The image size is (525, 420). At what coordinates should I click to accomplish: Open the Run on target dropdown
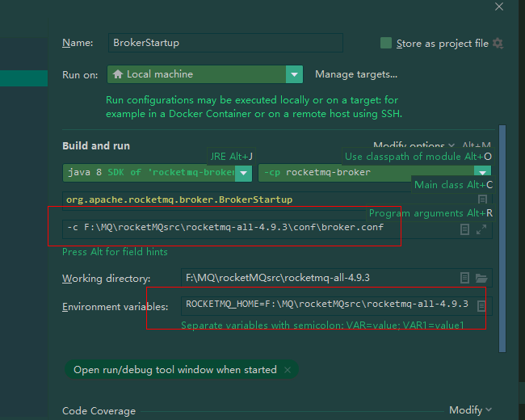293,74
